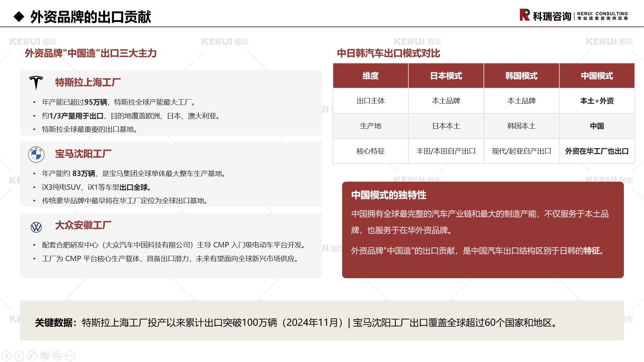The width and height of the screenshot is (644, 362).
Task: Click the 外资在华工厂也出口 cell
Action: point(597,151)
